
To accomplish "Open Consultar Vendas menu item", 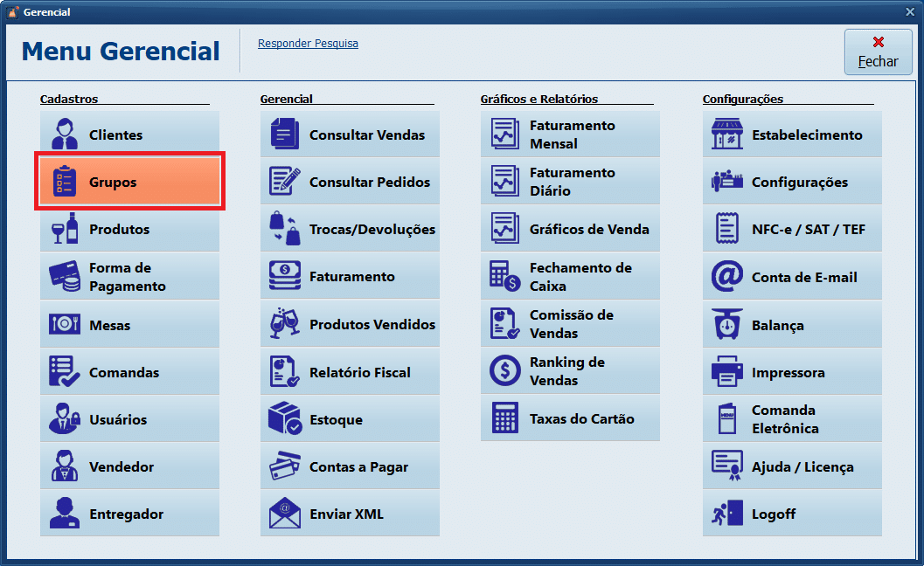I will (350, 135).
